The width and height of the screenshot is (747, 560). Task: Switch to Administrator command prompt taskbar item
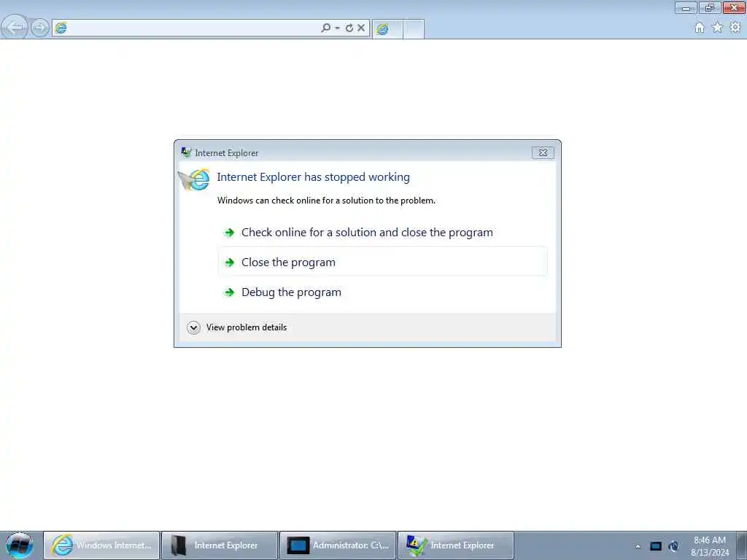click(x=337, y=545)
